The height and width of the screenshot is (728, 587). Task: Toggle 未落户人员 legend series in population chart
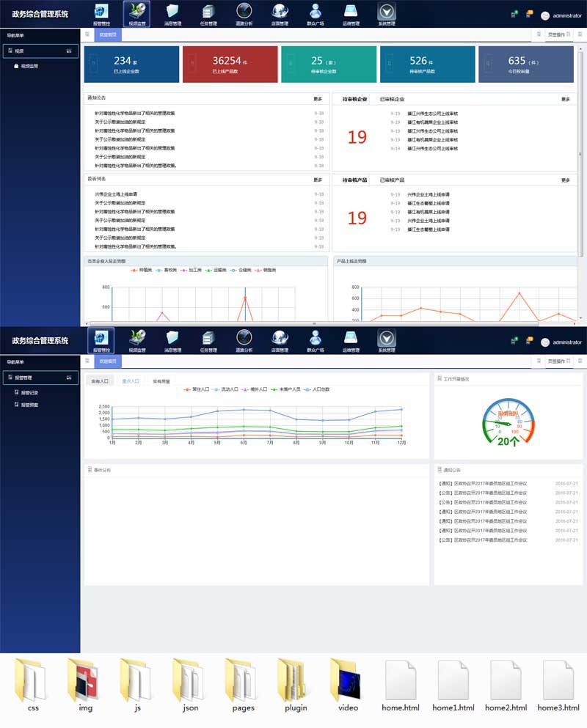pyautogui.click(x=286, y=389)
